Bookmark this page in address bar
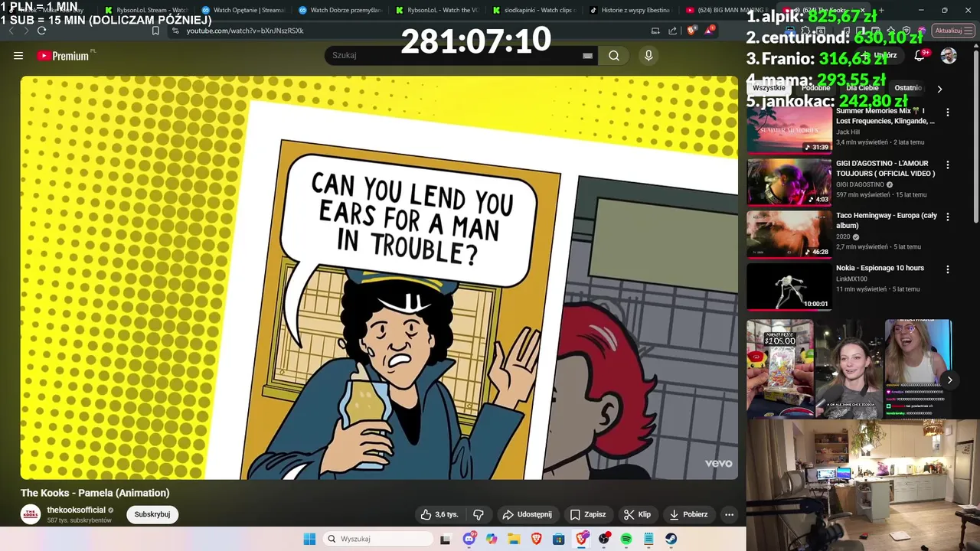Image resolution: width=980 pixels, height=551 pixels. pos(155,31)
